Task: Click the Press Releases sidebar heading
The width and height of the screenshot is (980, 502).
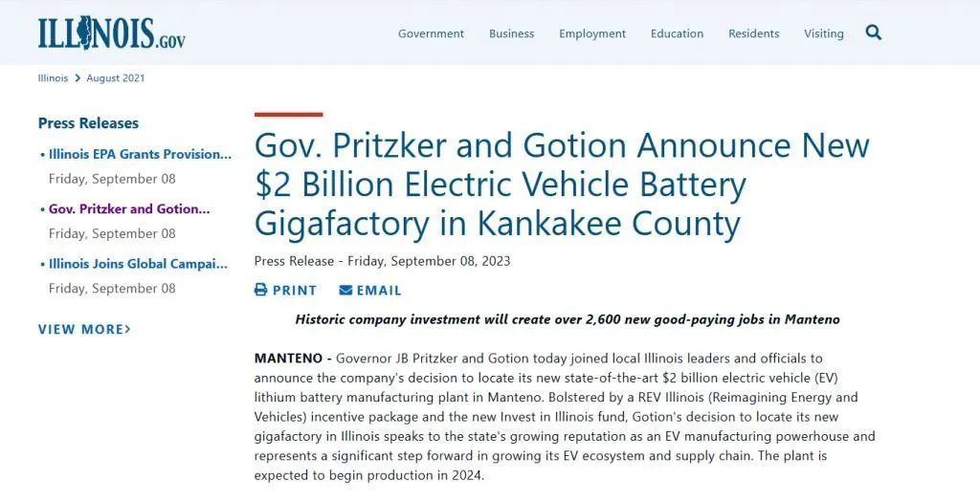Action: pos(88,123)
